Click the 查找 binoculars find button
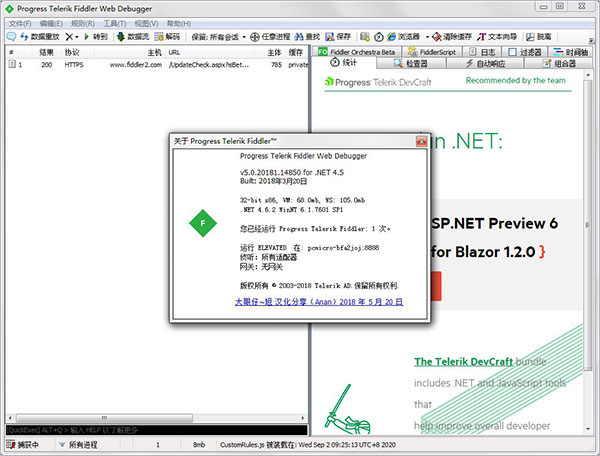The height and width of the screenshot is (456, 600). tap(307, 36)
